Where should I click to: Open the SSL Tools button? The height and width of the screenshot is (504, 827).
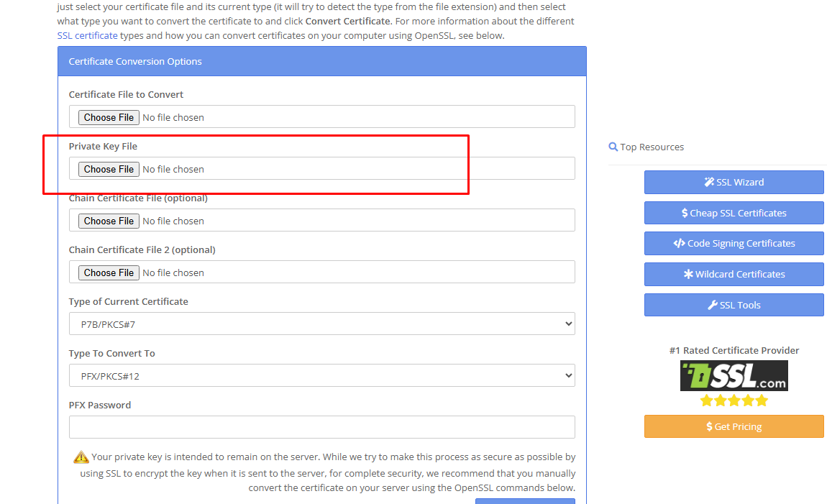[x=734, y=305]
